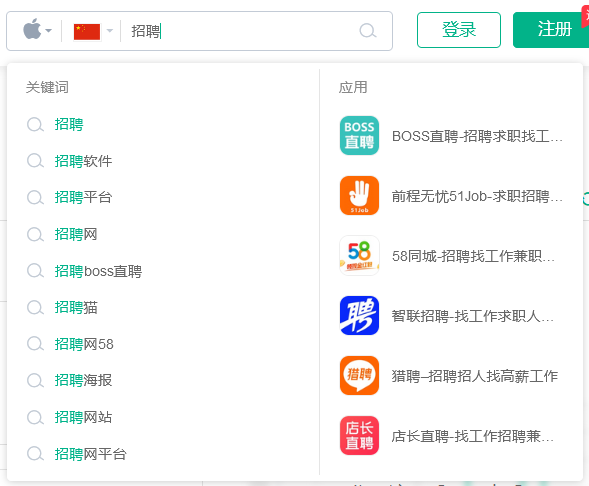Image resolution: width=589 pixels, height=486 pixels.
Task: Open app result BOSS直聘-招聘求职找工…
Action: (477, 136)
